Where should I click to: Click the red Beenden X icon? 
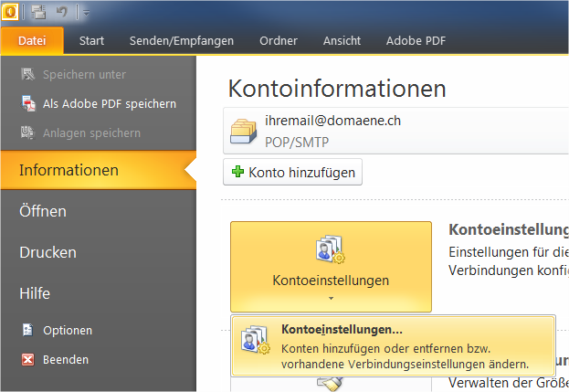click(x=28, y=360)
